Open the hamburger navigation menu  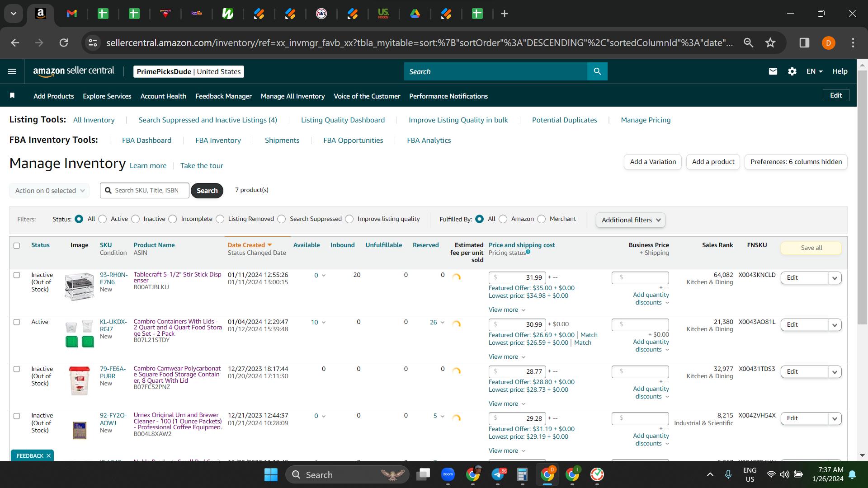coord(12,71)
